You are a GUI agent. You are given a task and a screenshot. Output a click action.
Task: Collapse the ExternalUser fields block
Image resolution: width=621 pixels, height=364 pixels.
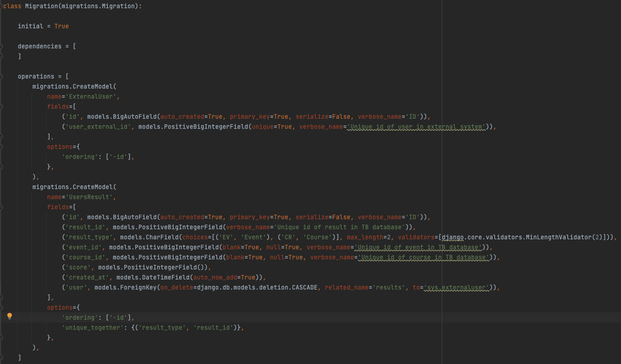tap(2, 106)
